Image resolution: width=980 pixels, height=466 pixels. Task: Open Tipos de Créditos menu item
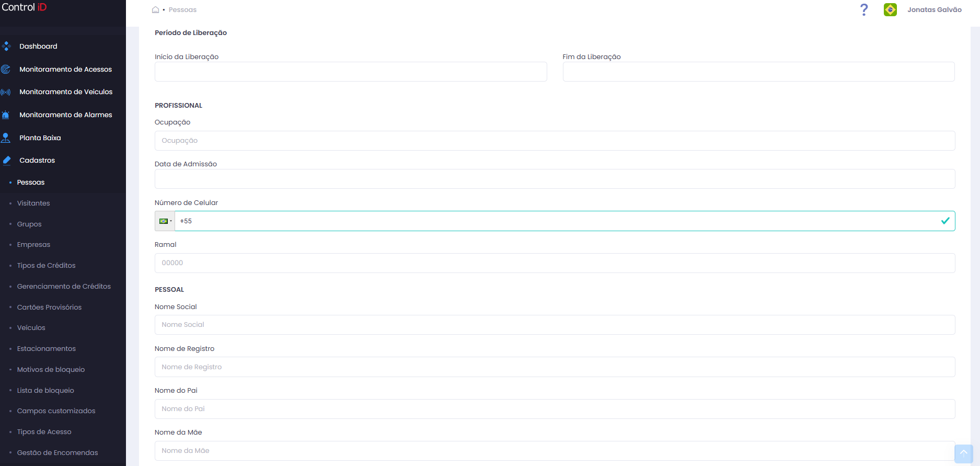coord(46,266)
